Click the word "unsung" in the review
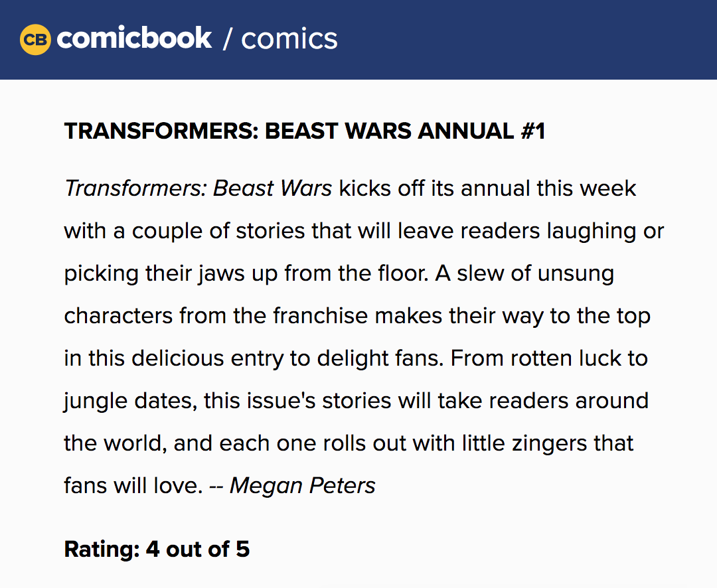This screenshot has width=717, height=588. click(576, 273)
